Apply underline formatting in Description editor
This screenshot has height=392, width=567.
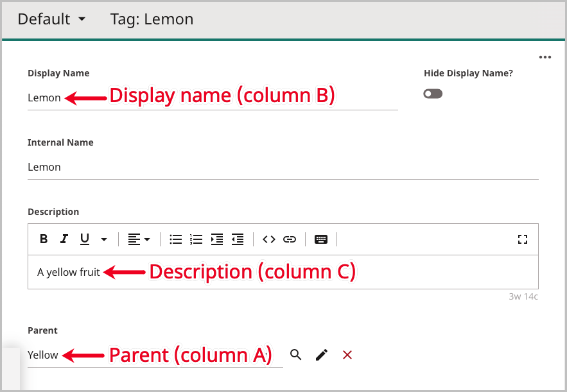pyautogui.click(x=85, y=239)
